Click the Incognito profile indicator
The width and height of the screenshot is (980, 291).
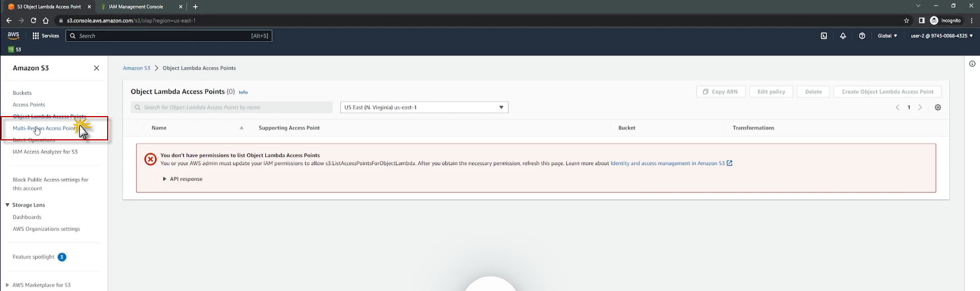click(x=945, y=20)
